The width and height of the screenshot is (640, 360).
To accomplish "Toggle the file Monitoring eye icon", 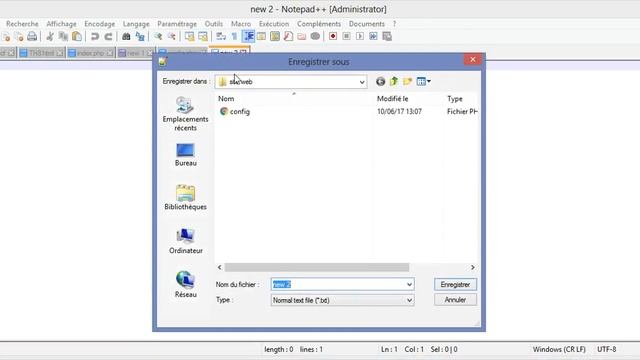I will (x=315, y=37).
